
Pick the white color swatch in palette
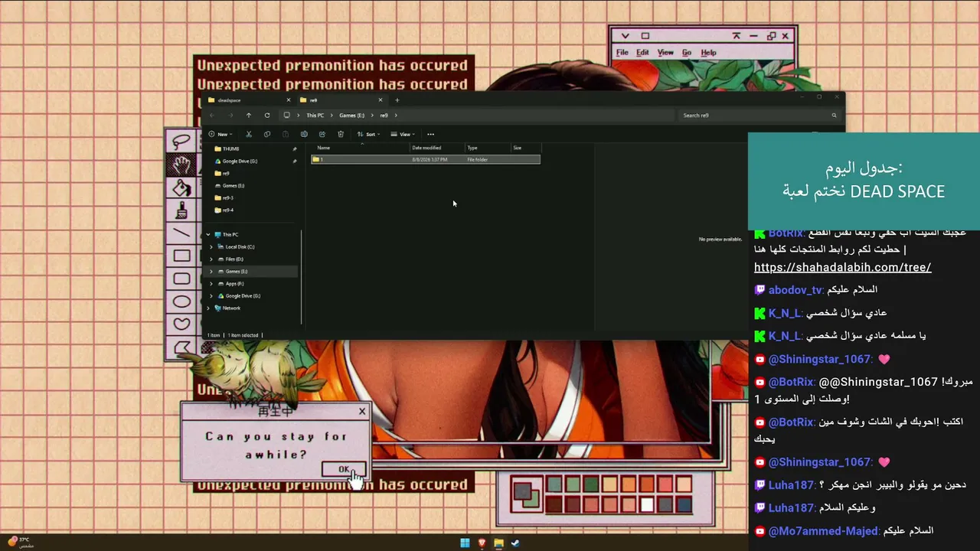[647, 505]
